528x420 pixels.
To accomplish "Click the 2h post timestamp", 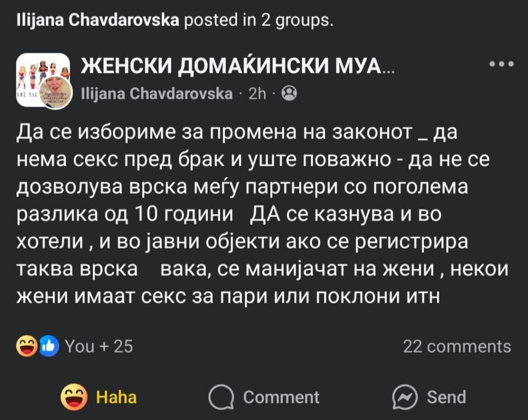I will pos(257,94).
